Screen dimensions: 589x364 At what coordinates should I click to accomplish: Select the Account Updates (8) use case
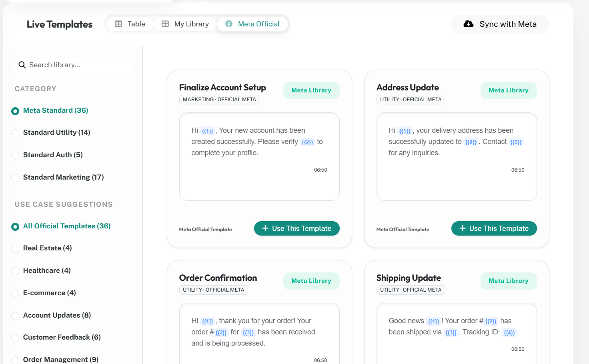point(15,316)
